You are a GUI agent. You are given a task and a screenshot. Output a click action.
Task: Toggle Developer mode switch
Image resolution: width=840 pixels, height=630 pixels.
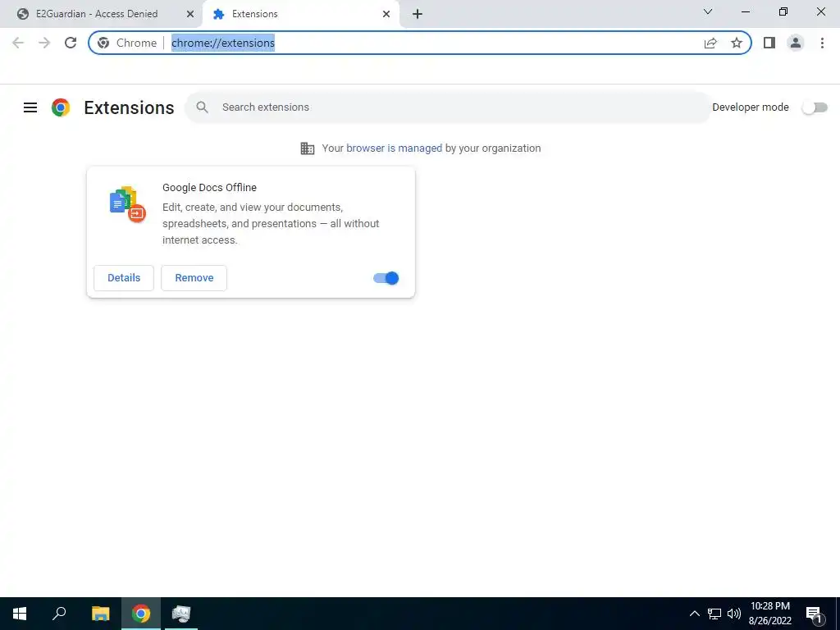[815, 107]
